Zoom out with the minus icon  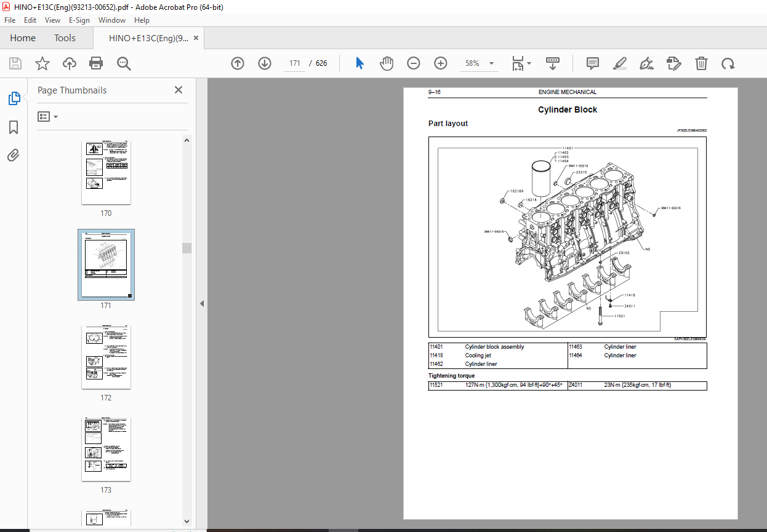pos(414,63)
